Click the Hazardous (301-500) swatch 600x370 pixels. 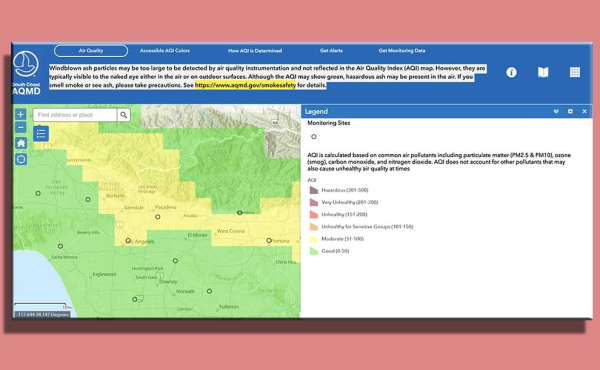tap(314, 190)
